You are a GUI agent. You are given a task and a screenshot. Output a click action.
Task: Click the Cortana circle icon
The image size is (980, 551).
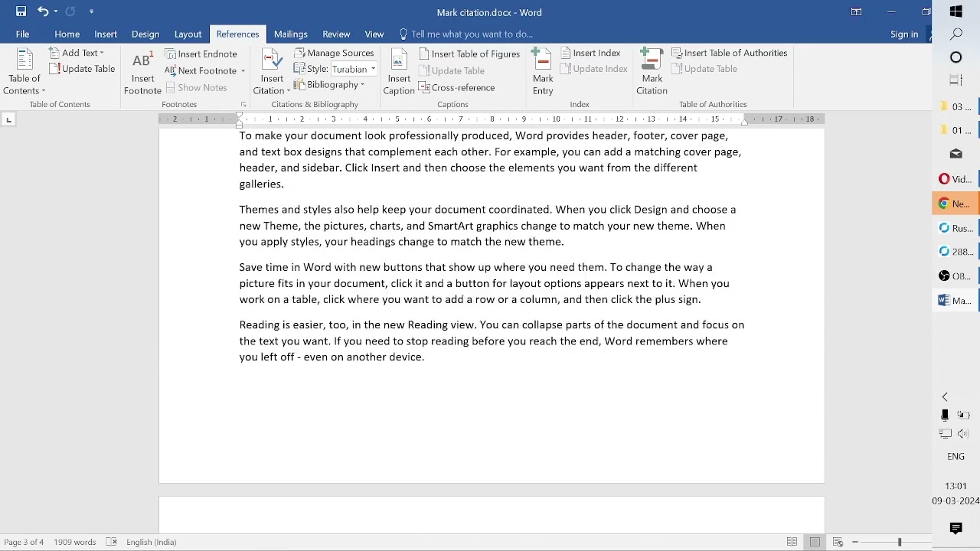click(955, 57)
